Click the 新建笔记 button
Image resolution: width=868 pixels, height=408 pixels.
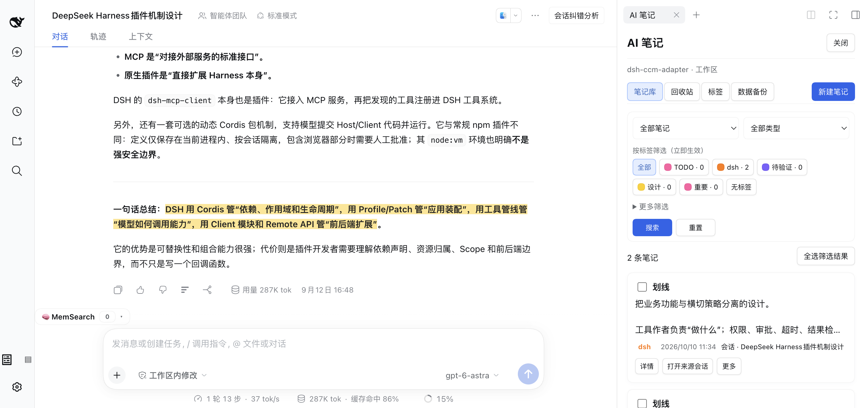pos(833,92)
